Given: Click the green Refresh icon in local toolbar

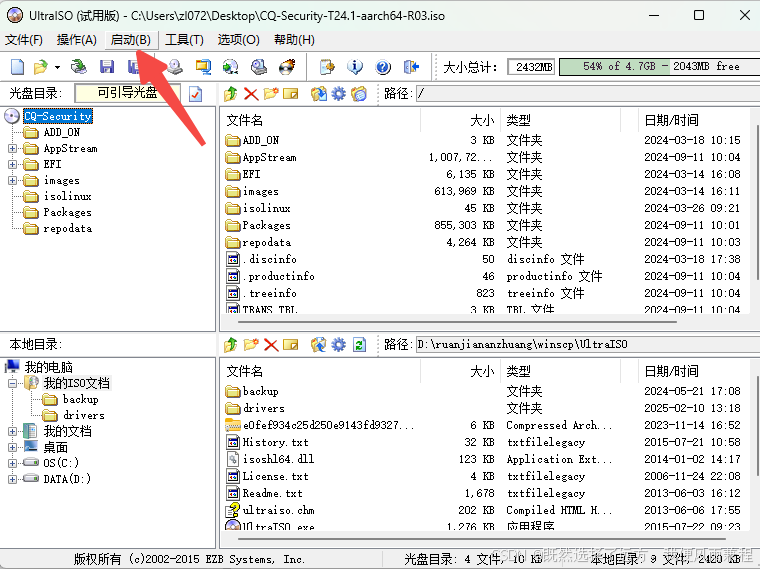Looking at the screenshot, I should pos(359,345).
